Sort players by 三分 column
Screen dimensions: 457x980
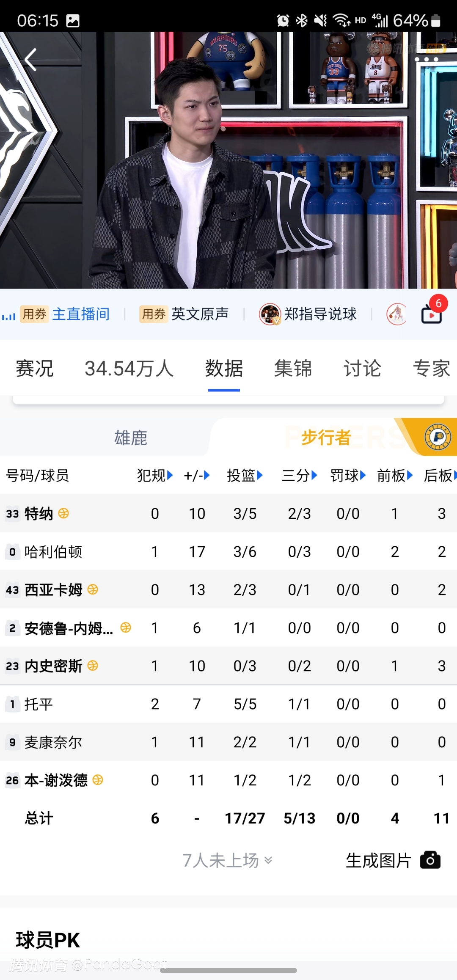pos(300,475)
